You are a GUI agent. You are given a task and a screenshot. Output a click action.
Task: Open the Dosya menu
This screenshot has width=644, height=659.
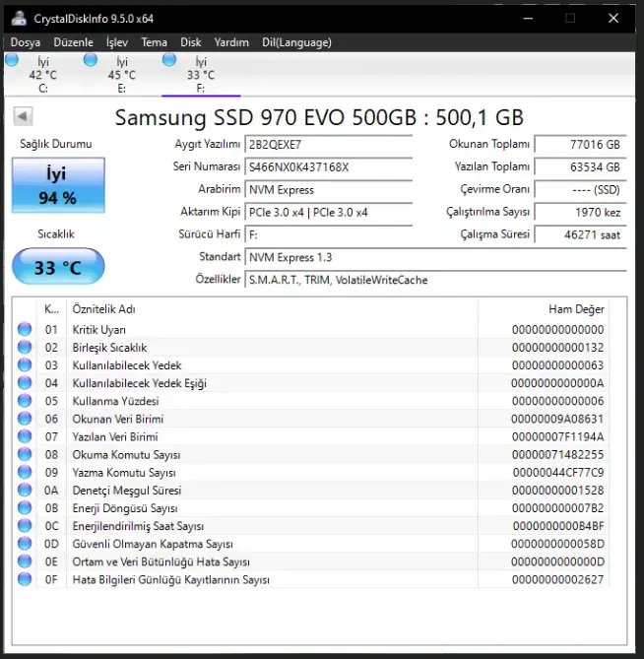click(26, 42)
